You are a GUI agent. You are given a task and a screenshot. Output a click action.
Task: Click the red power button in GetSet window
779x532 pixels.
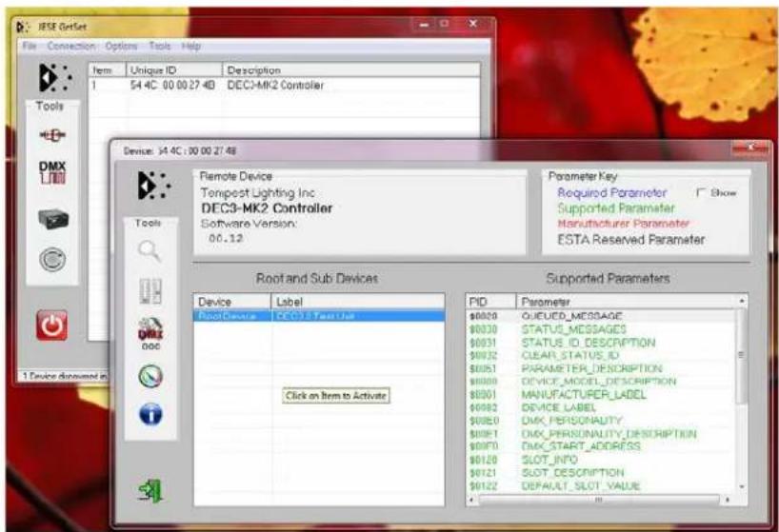[x=51, y=325]
